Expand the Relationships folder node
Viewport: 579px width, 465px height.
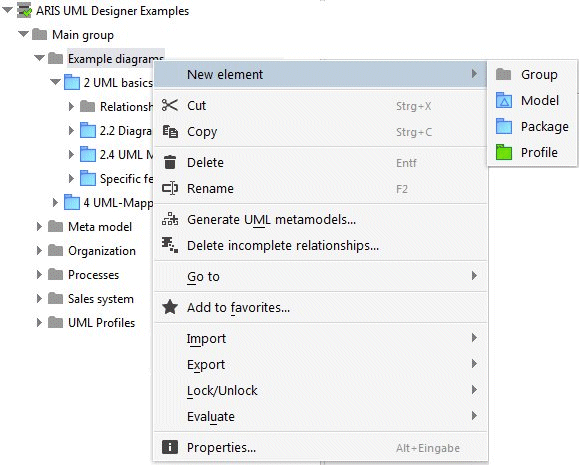coord(71,106)
